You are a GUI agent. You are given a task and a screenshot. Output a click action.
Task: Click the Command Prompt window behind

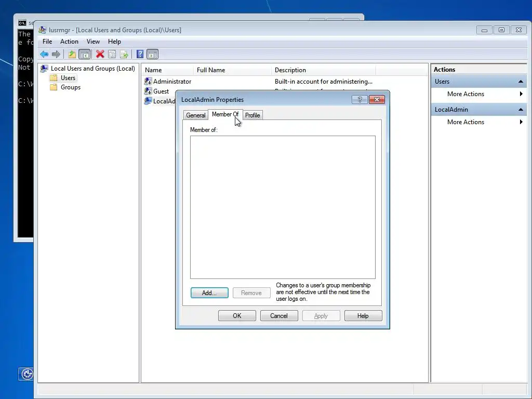[25, 136]
